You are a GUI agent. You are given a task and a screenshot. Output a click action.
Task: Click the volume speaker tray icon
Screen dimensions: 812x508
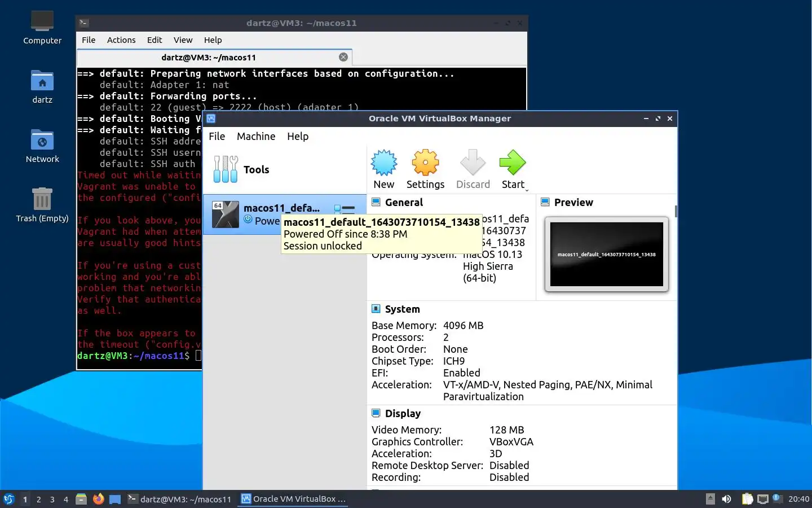(727, 499)
